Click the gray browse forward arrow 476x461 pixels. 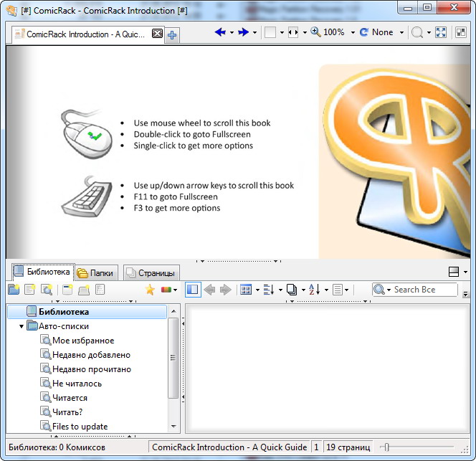[x=225, y=290]
